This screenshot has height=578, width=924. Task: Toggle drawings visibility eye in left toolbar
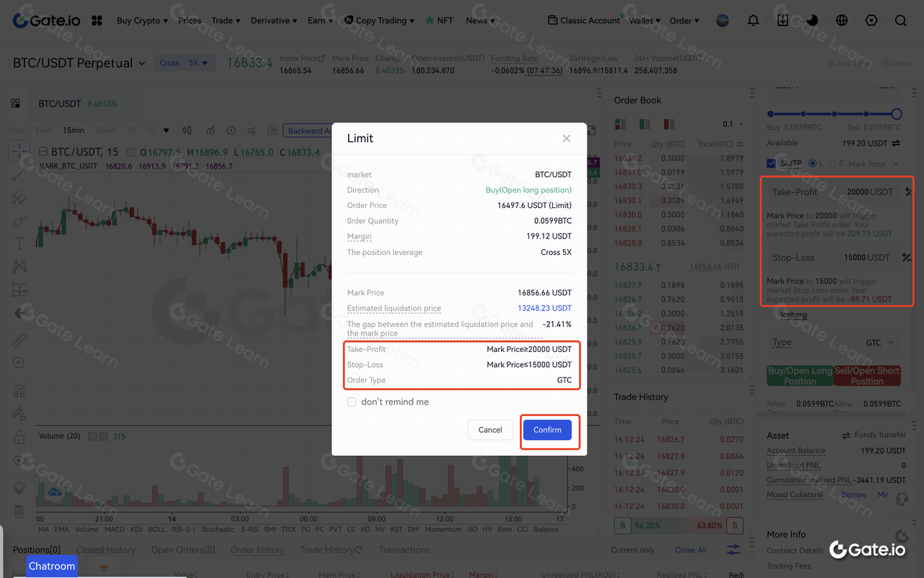pyautogui.click(x=19, y=460)
